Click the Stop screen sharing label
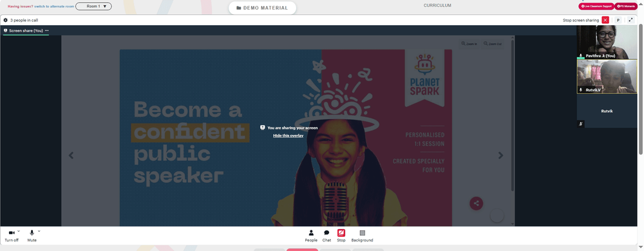 581,20
